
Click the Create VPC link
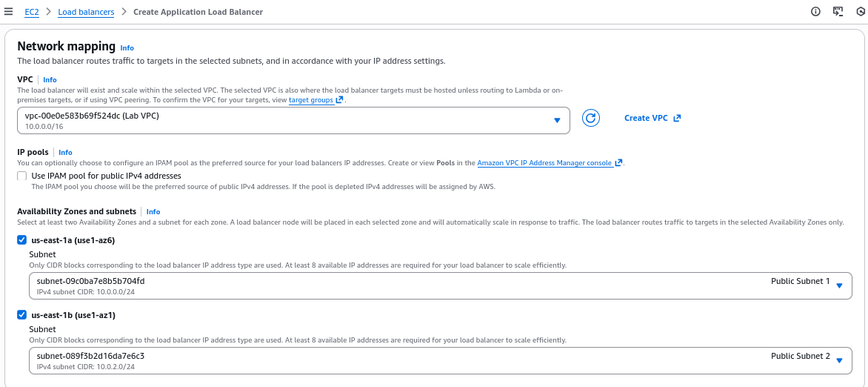(x=646, y=119)
